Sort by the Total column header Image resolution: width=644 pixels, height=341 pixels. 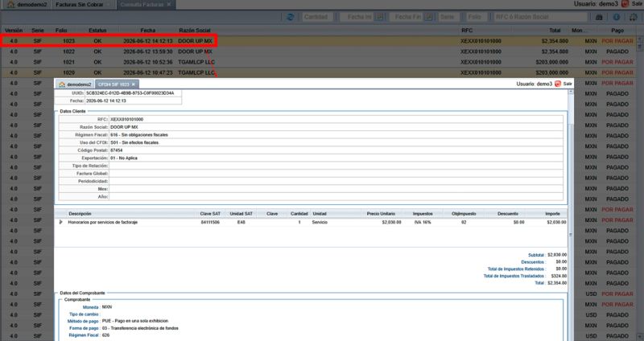click(x=555, y=31)
